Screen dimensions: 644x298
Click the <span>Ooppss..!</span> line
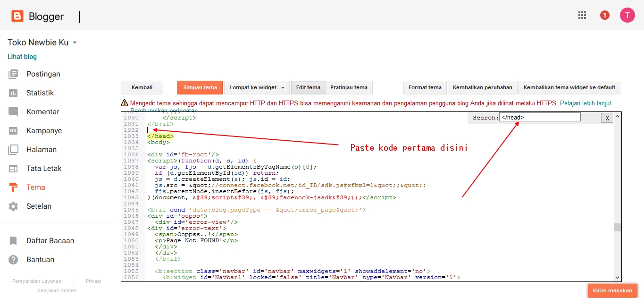click(x=196, y=234)
